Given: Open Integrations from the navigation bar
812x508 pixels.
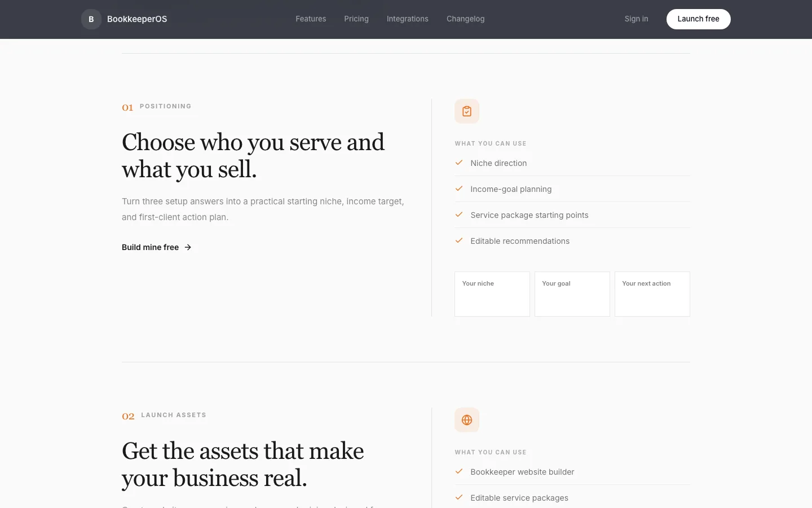Looking at the screenshot, I should 408,19.
